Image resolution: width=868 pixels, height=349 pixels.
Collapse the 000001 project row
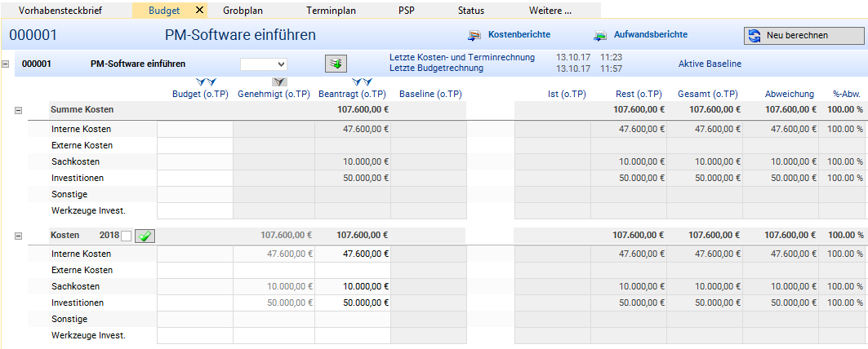point(7,64)
